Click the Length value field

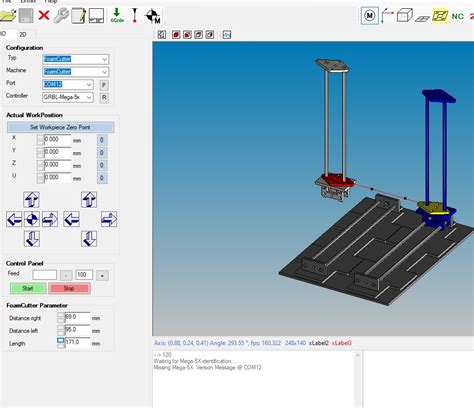point(77,343)
